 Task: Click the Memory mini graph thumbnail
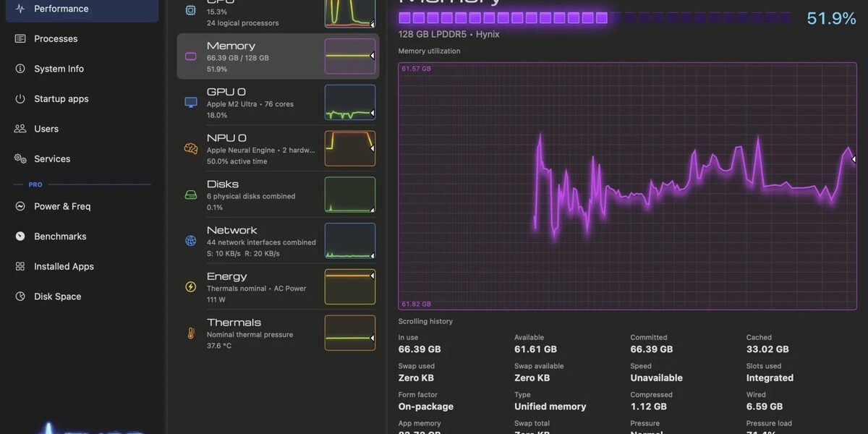350,56
